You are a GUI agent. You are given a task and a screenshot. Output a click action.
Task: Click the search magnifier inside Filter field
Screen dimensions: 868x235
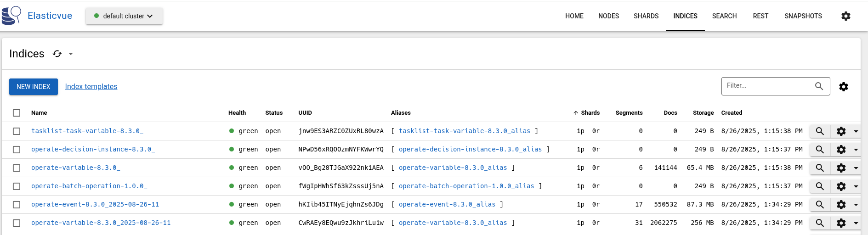pyautogui.click(x=819, y=86)
